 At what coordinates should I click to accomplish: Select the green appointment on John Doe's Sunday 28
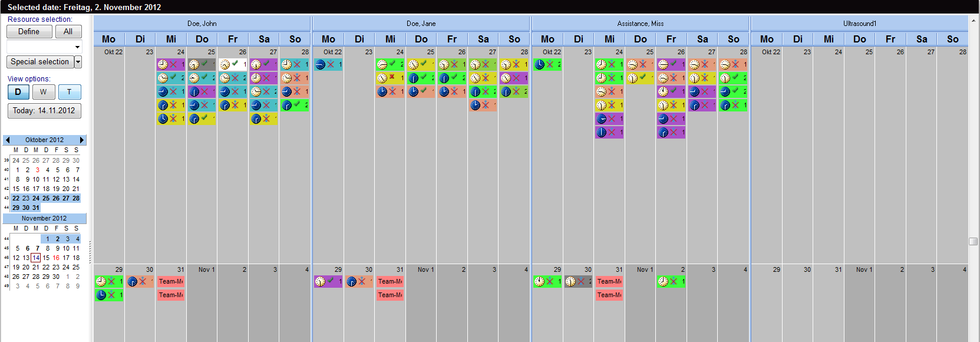(295, 105)
